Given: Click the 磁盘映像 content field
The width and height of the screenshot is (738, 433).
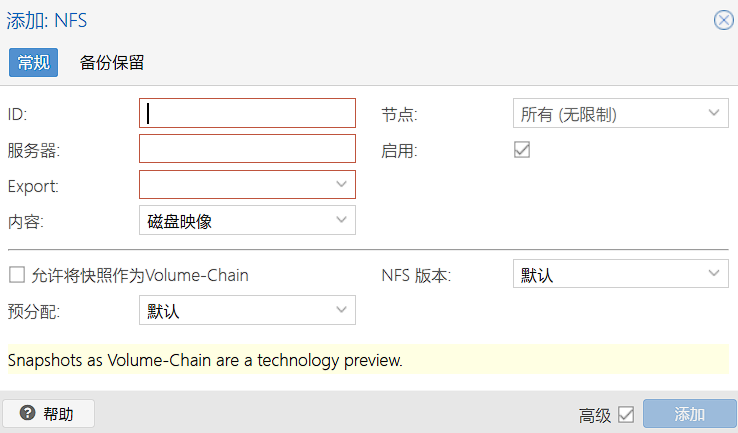Looking at the screenshot, I should pos(235,220).
